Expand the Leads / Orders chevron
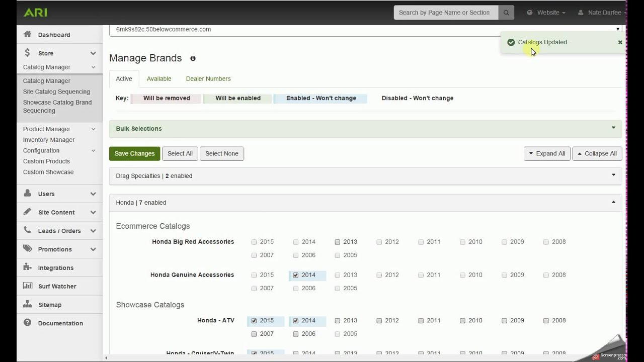 tap(93, 231)
